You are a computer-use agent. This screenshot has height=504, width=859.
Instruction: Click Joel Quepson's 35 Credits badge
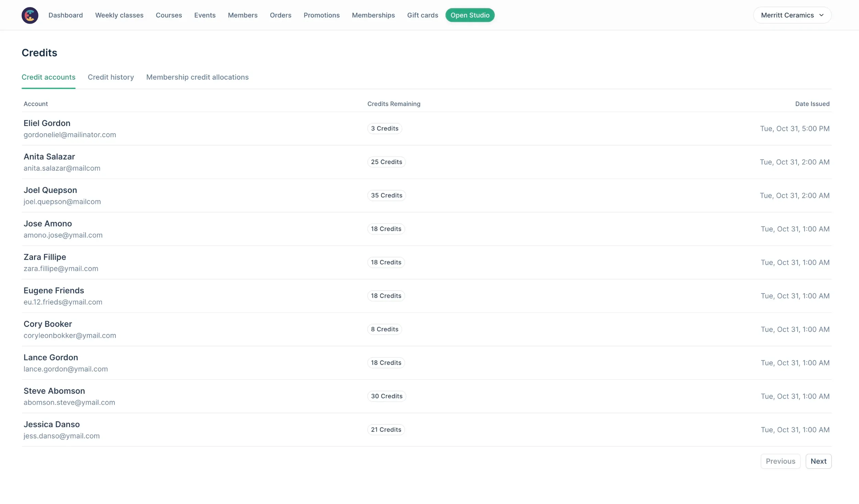[x=386, y=195]
